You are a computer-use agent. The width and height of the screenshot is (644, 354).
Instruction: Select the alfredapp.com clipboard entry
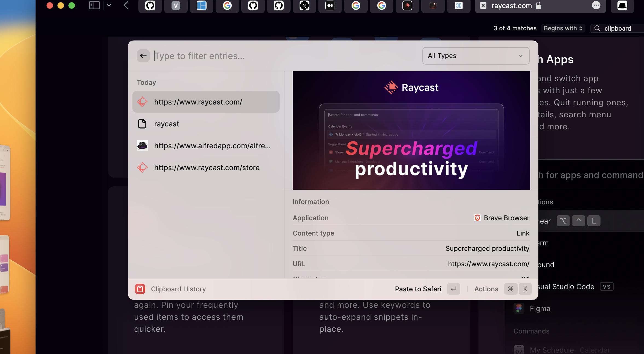(x=206, y=146)
